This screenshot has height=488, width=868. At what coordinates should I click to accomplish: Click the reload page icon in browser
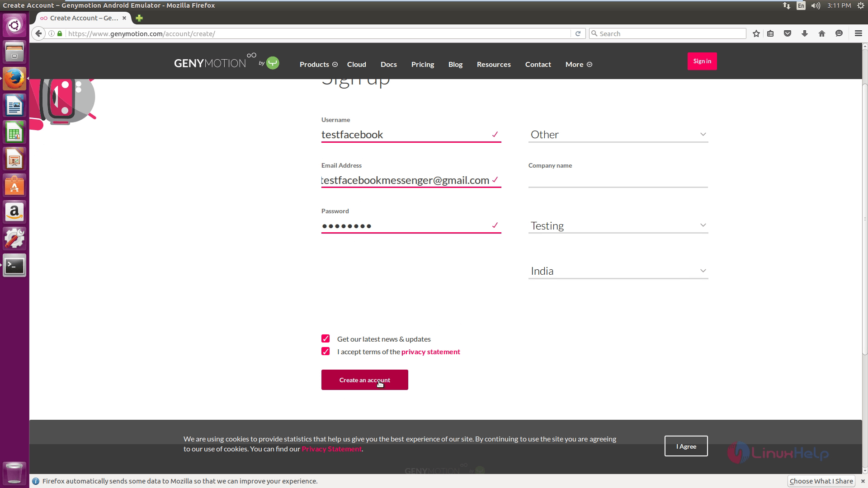pos(578,33)
